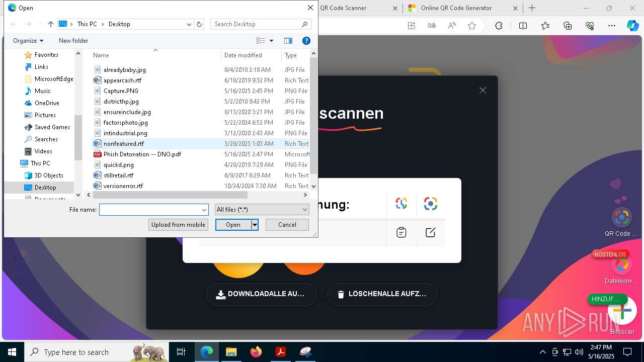Open Copilot icon in Edge toolbar

[632, 26]
